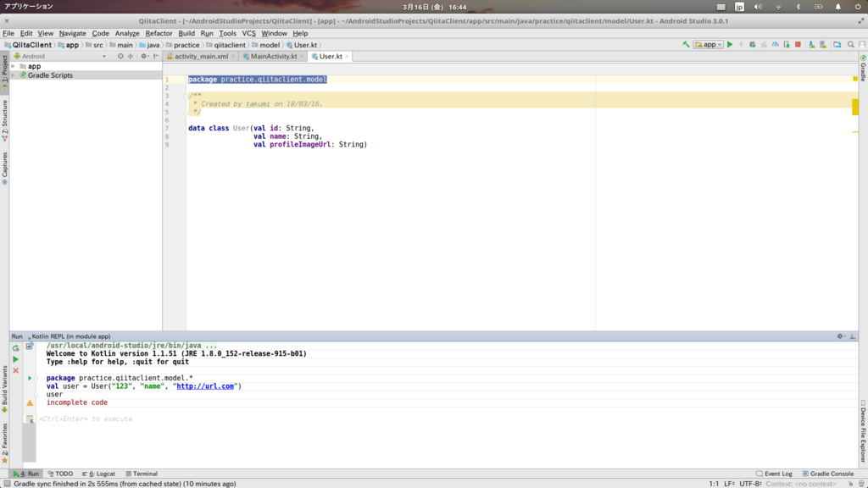Execute REPL code with green run icon
This screenshot has width=868, height=488.
[x=15, y=359]
